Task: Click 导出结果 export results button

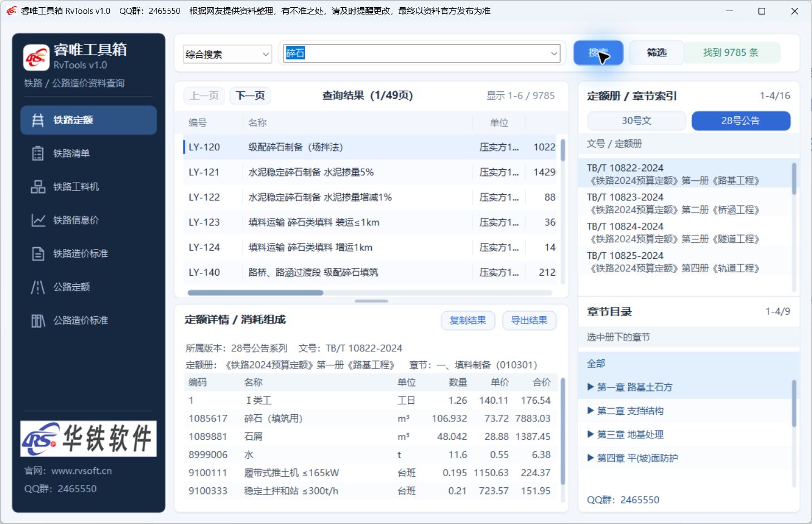Action: tap(529, 320)
